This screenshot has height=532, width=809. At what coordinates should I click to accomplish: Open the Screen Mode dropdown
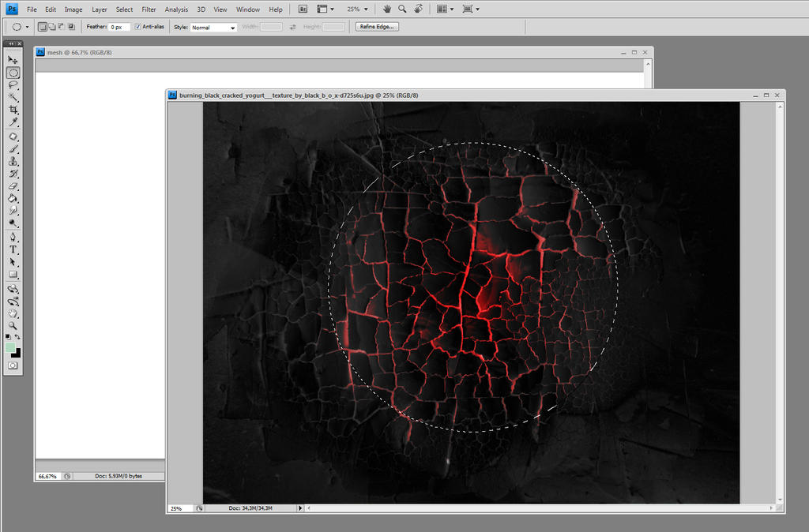tap(471, 9)
